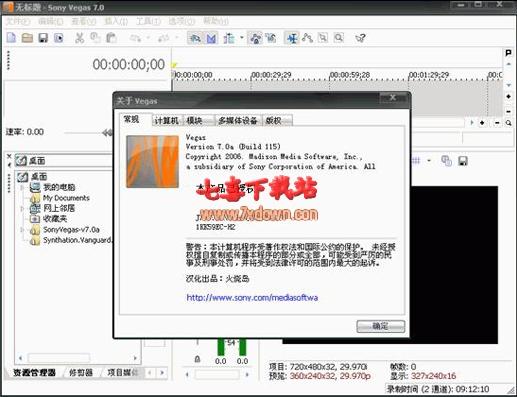Toggle Enable Snapping toolbar button
The image size is (517, 397).
tap(195, 38)
